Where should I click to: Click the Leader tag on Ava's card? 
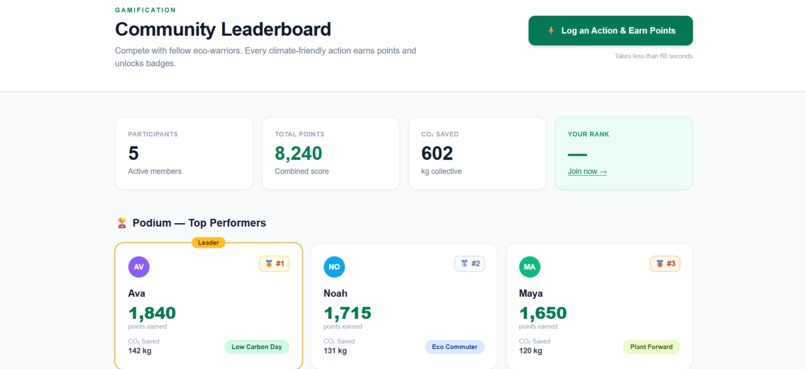208,243
